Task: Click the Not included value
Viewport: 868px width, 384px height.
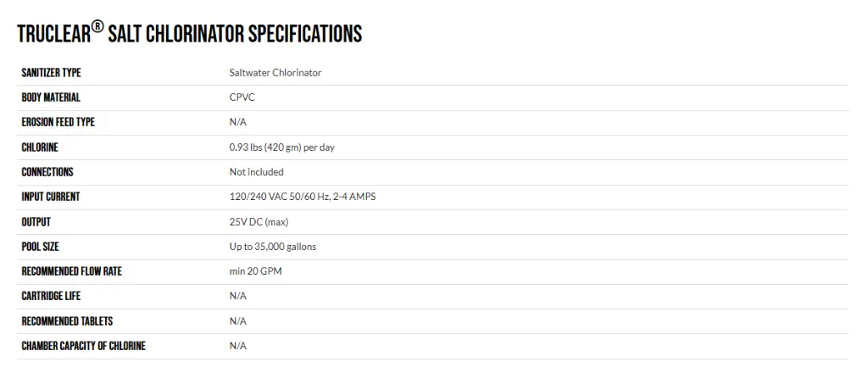Action: (256, 172)
